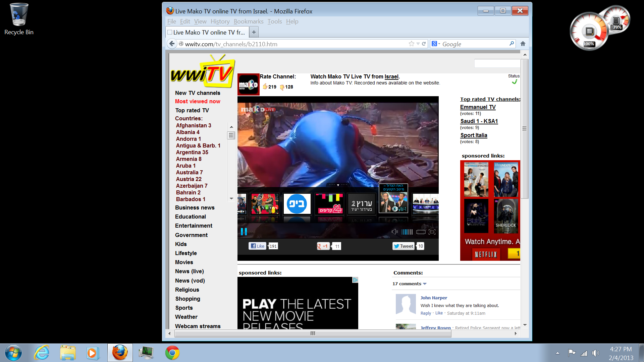Open Firefox home page

click(x=523, y=44)
